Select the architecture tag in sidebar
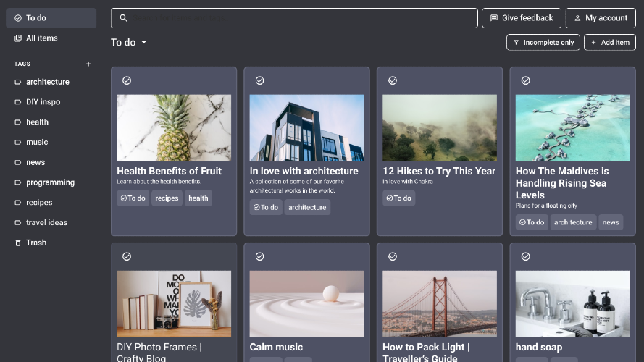This screenshot has width=644, height=362. point(51,82)
